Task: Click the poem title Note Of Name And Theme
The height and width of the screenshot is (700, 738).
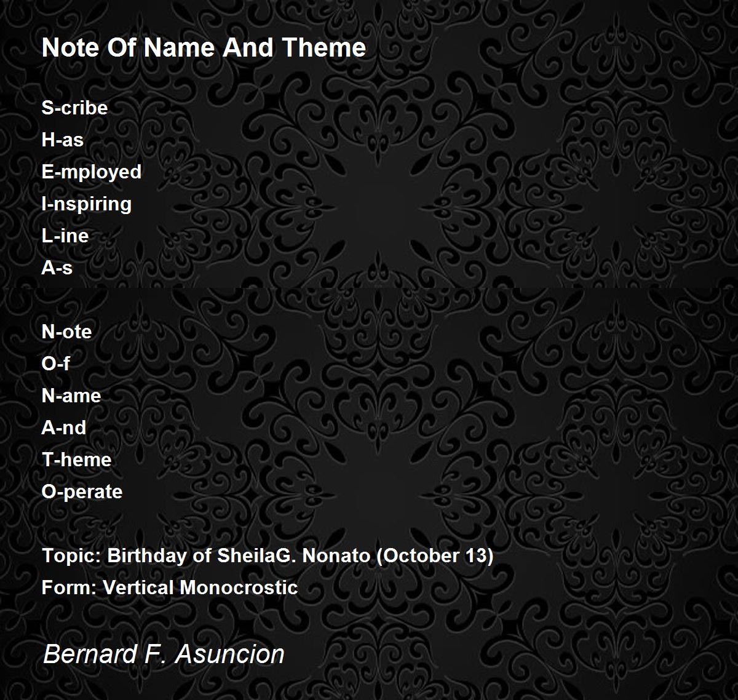Action: [x=204, y=47]
